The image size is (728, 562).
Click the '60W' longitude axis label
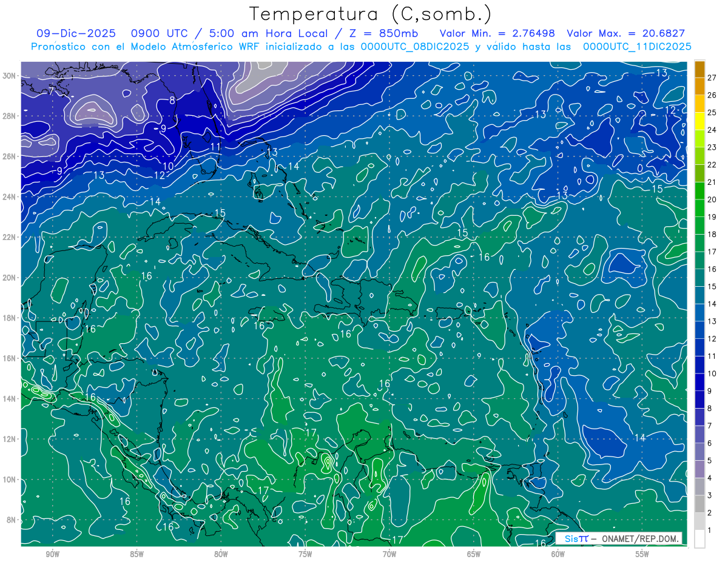[558, 555]
